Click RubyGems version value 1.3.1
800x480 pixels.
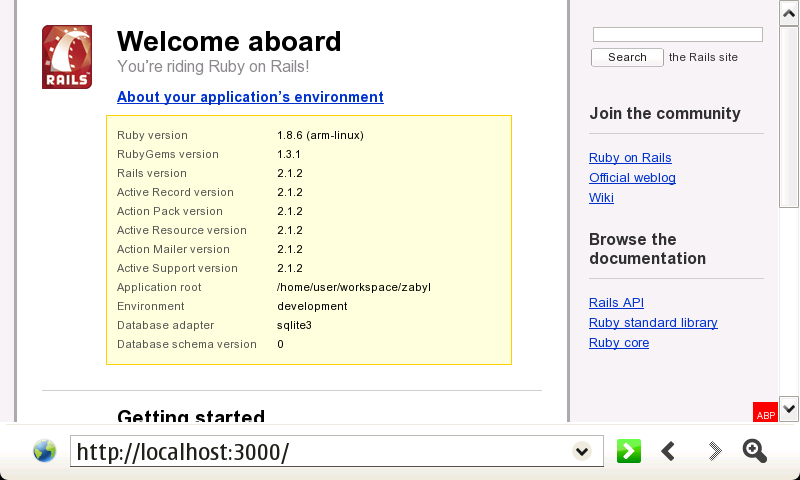pyautogui.click(x=289, y=154)
